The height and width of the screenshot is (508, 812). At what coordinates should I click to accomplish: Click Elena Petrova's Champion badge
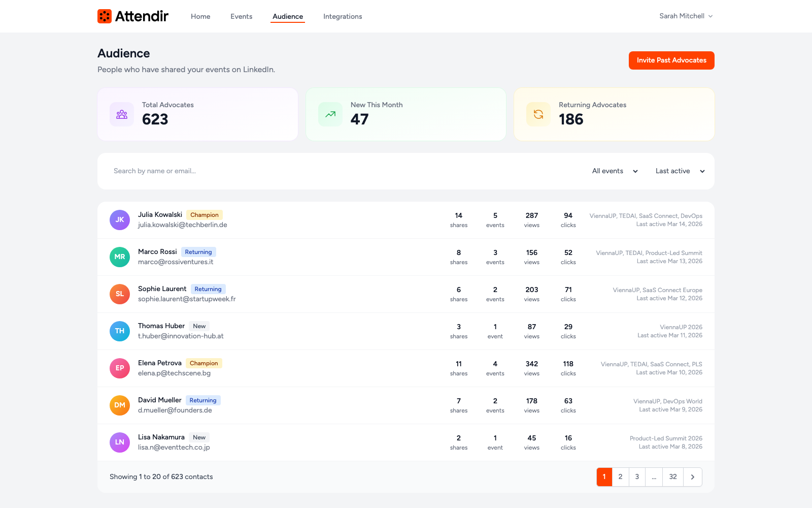coord(204,363)
